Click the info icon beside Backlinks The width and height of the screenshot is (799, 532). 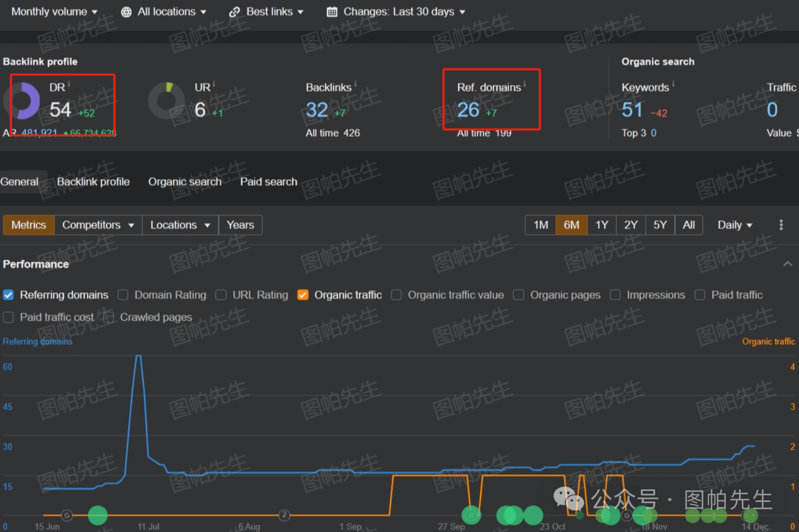355,85
